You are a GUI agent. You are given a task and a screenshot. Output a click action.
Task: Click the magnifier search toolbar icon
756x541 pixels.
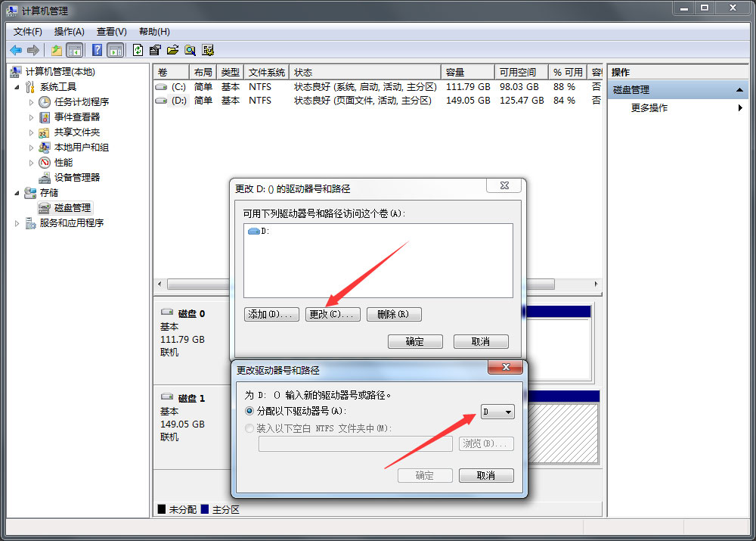coord(191,50)
